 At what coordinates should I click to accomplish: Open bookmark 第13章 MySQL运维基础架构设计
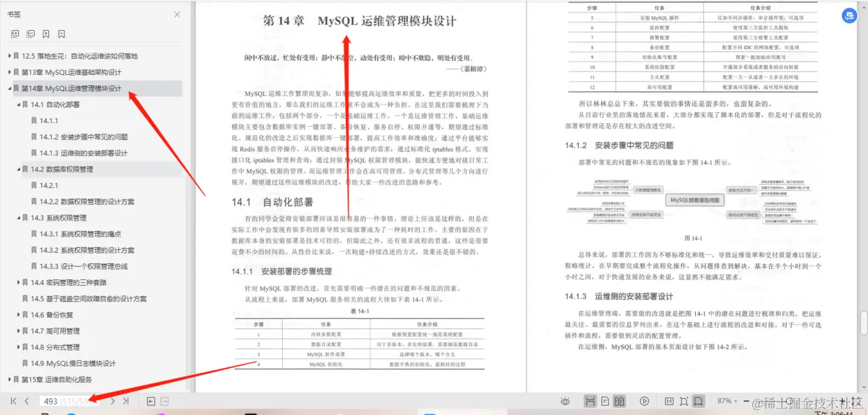(x=71, y=72)
